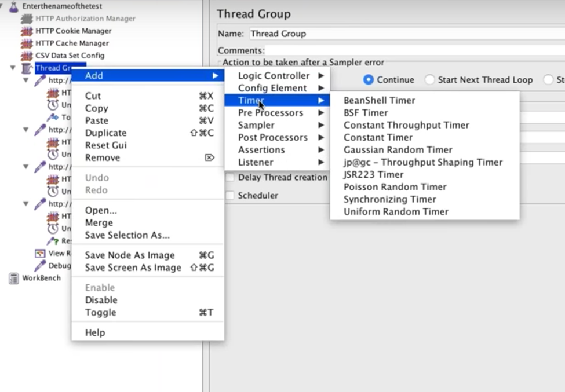Open the Sampler submenu

[x=256, y=125]
